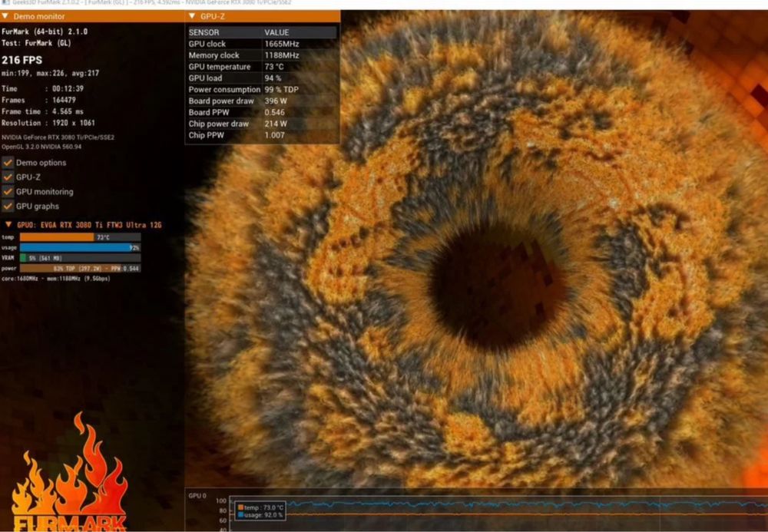
Task: Click the min max avg FPS line
Action: pos(51,74)
